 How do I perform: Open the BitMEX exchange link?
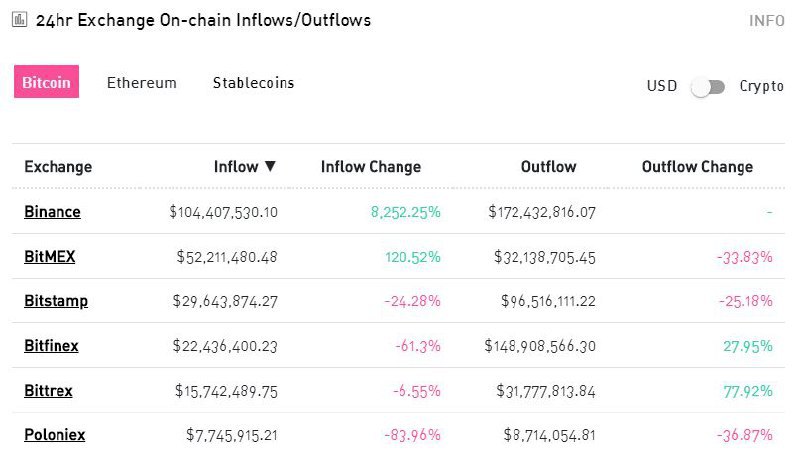tap(50, 257)
